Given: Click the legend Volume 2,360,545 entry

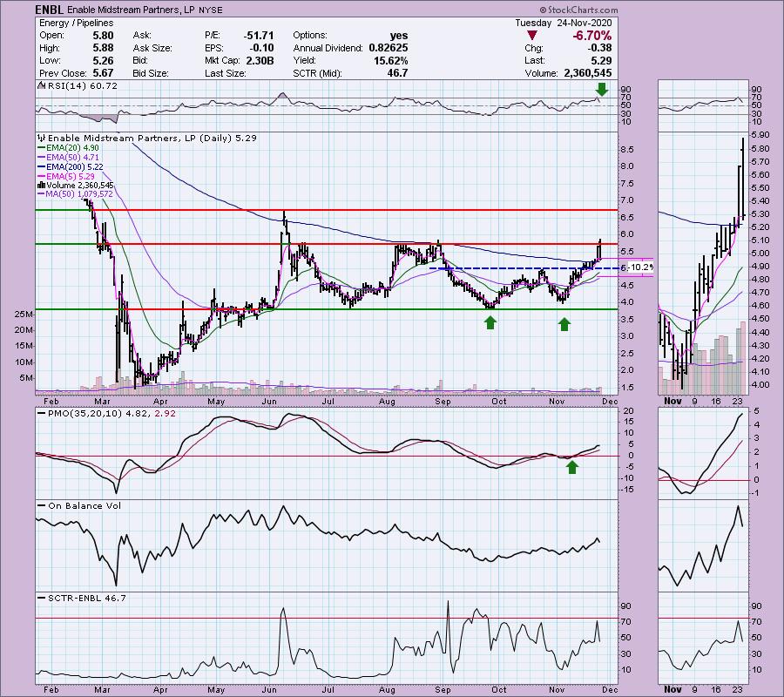Looking at the screenshot, I should 80,185.
